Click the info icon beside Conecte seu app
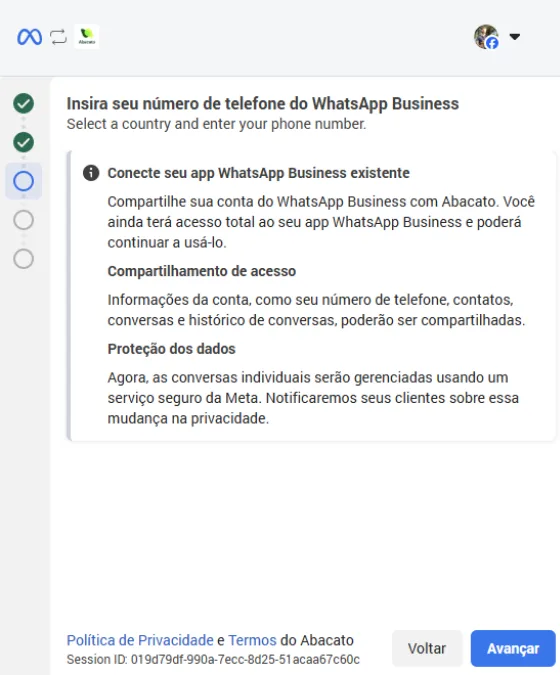Viewport: 560px width, 675px height. coord(91,173)
